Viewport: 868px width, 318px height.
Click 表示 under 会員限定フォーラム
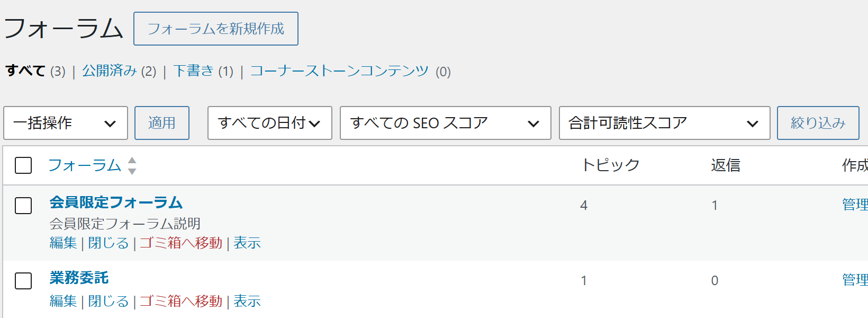[247, 243]
